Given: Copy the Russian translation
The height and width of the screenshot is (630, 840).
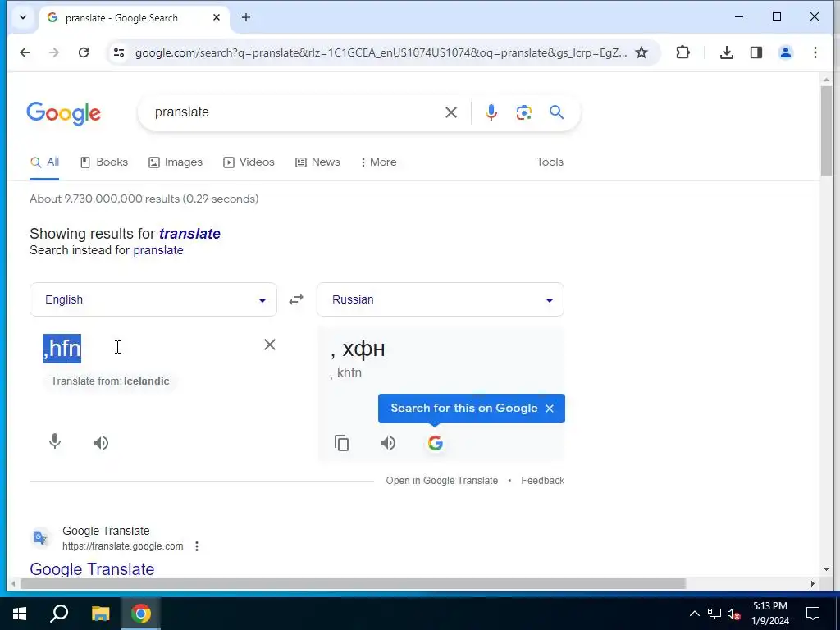Looking at the screenshot, I should (342, 443).
